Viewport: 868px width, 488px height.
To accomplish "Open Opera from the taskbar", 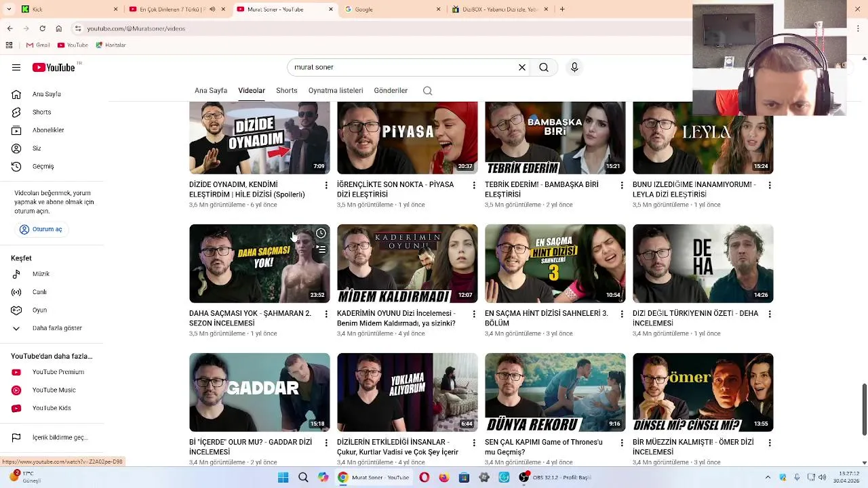I will (425, 477).
